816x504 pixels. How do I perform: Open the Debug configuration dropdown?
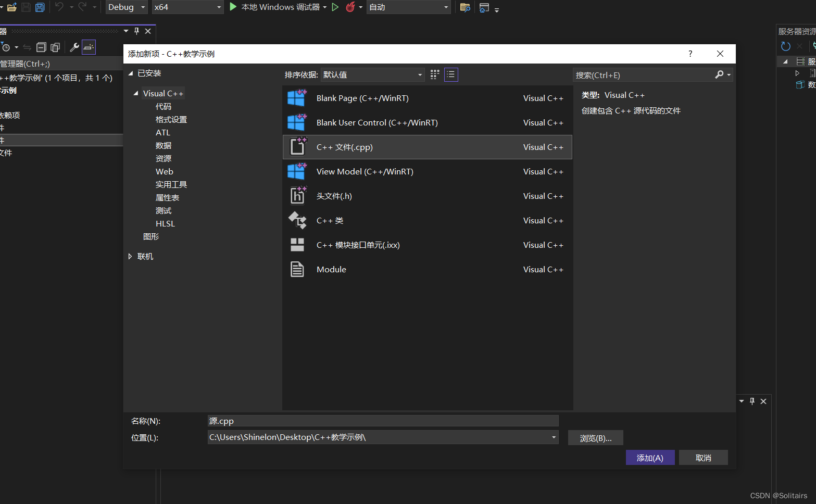point(127,7)
